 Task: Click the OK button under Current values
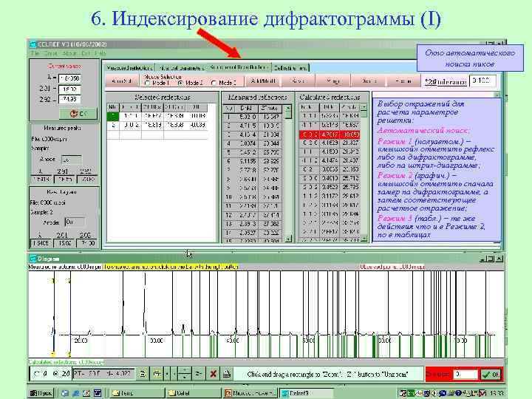click(78, 114)
